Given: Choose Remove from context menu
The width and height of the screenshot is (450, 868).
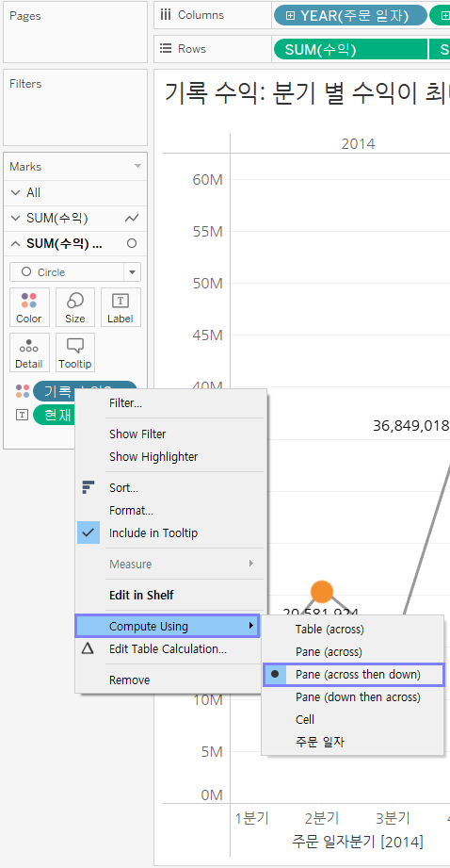Looking at the screenshot, I should 168,680.
